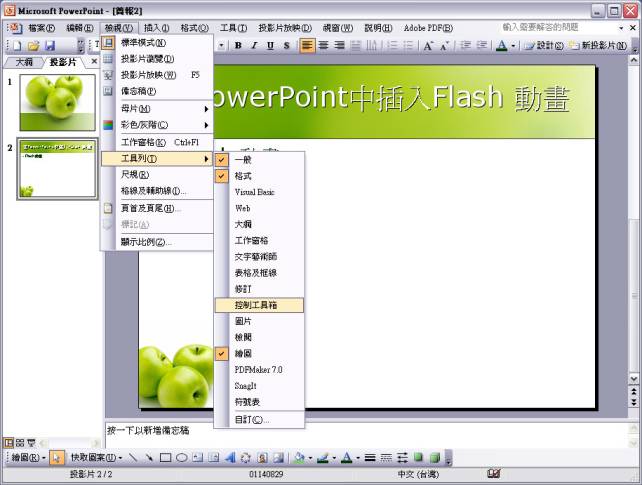Enable the Web toolbar
This screenshot has width=642, height=485.
click(259, 208)
